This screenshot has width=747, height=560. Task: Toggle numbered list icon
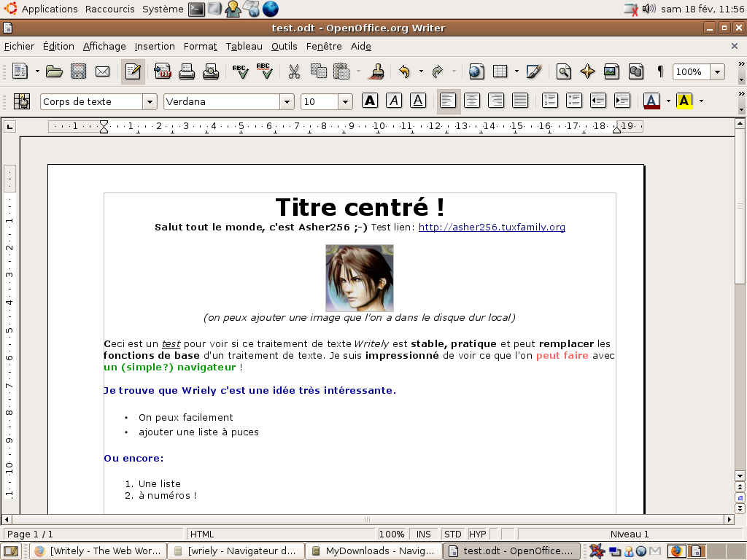550,101
